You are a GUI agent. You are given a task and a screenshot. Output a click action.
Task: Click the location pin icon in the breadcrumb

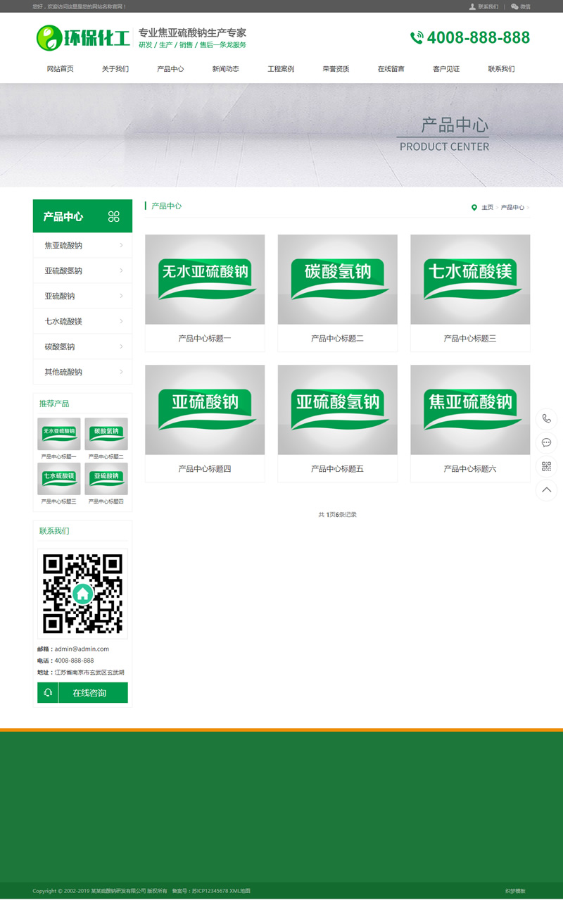pos(475,207)
